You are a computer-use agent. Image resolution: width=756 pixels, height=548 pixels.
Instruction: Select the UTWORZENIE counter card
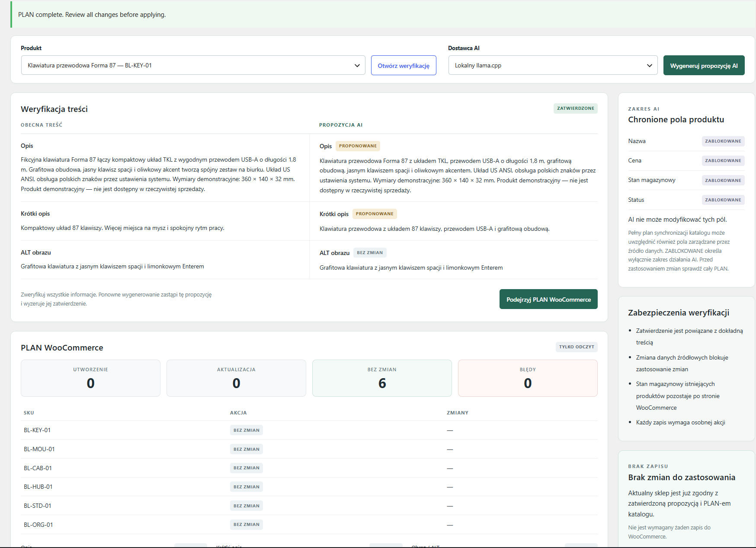pyautogui.click(x=90, y=378)
